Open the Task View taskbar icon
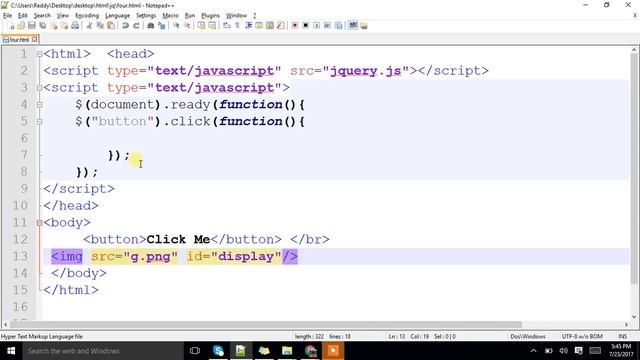Viewport: 640px width, 360px height. pos(195,351)
